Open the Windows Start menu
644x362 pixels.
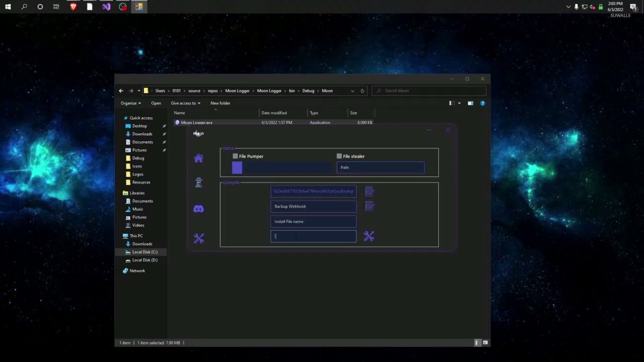[x=8, y=7]
